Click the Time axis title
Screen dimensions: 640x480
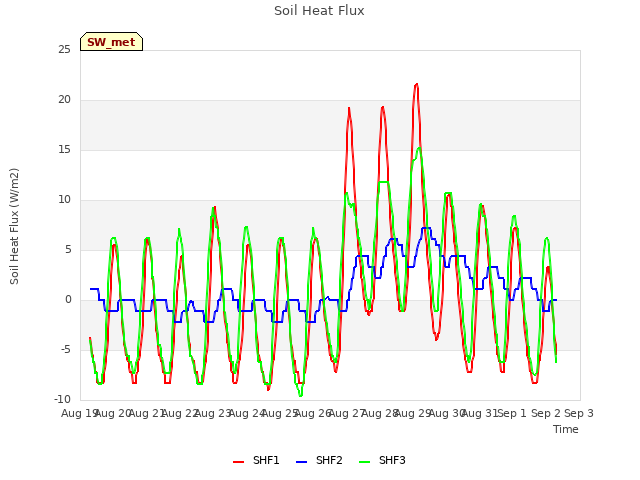(566, 429)
